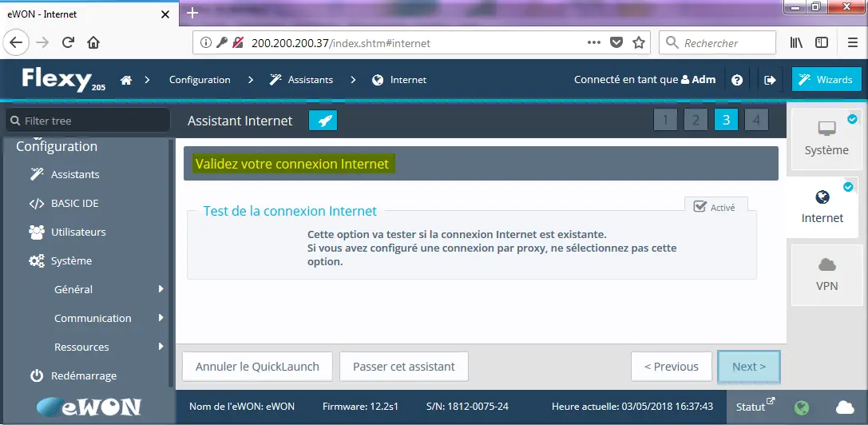This screenshot has height=425, width=868.
Task: Click the Pocket save icon
Action: pyautogui.click(x=616, y=42)
